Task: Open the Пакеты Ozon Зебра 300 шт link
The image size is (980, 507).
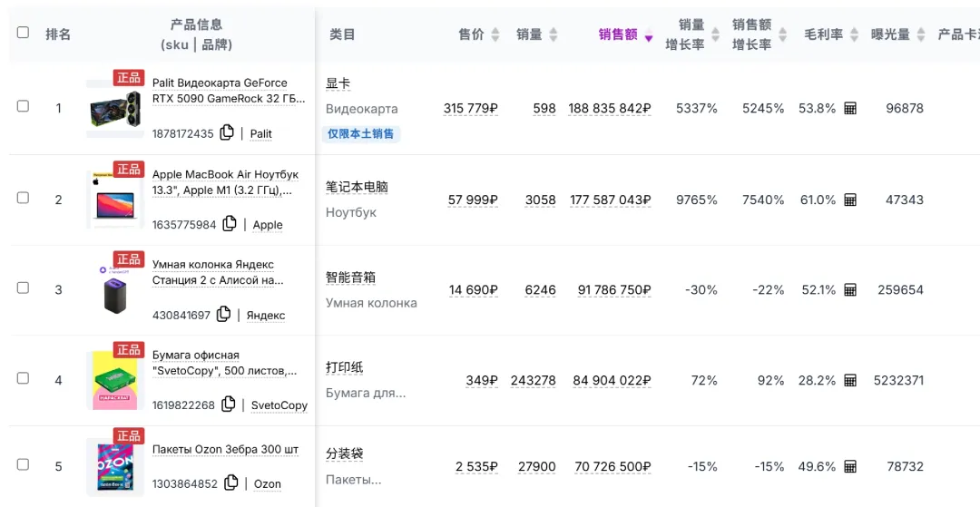Action: (226, 450)
